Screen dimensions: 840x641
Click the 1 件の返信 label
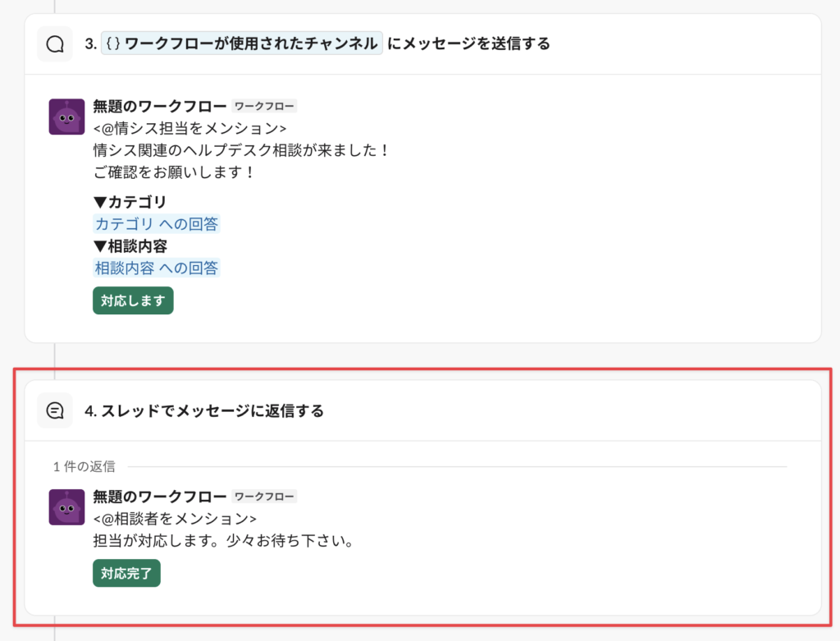pos(84,466)
